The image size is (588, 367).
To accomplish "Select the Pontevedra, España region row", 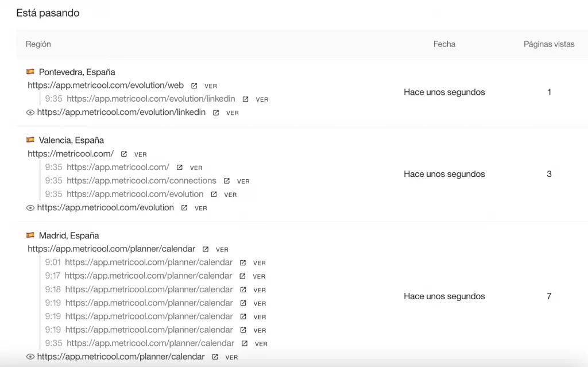I will [x=77, y=72].
